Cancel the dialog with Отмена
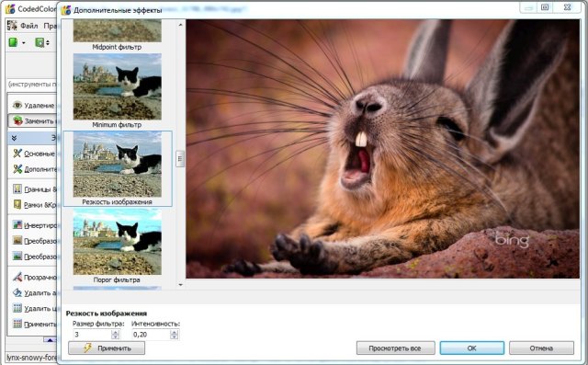This screenshot has width=588, height=365. click(541, 348)
